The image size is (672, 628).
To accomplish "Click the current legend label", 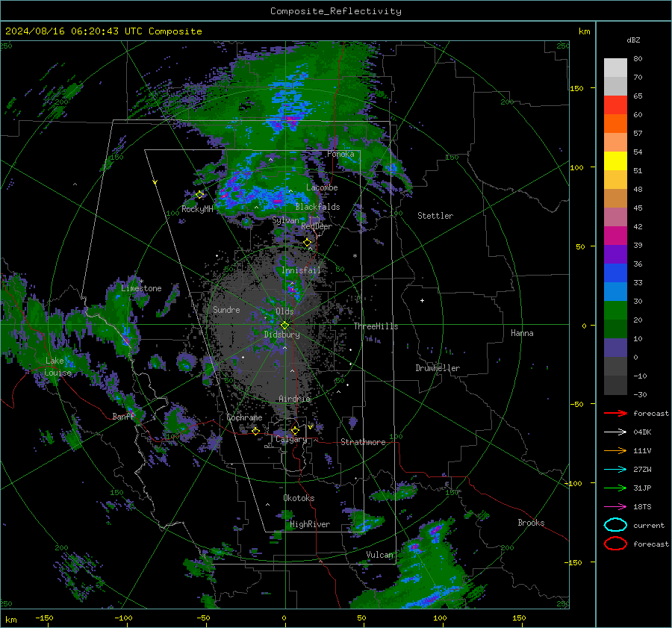I will tap(649, 525).
